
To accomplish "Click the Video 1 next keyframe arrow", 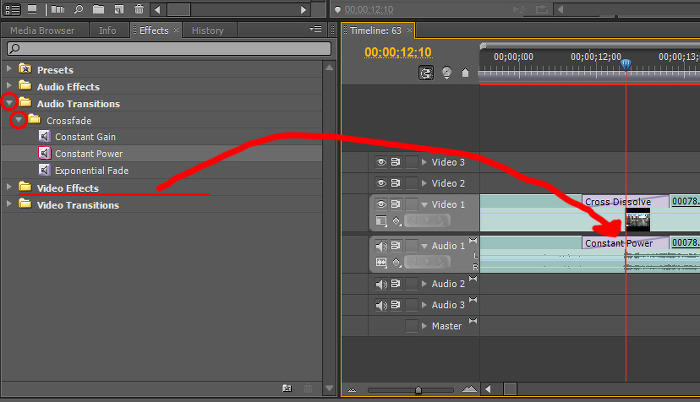I will pos(442,220).
